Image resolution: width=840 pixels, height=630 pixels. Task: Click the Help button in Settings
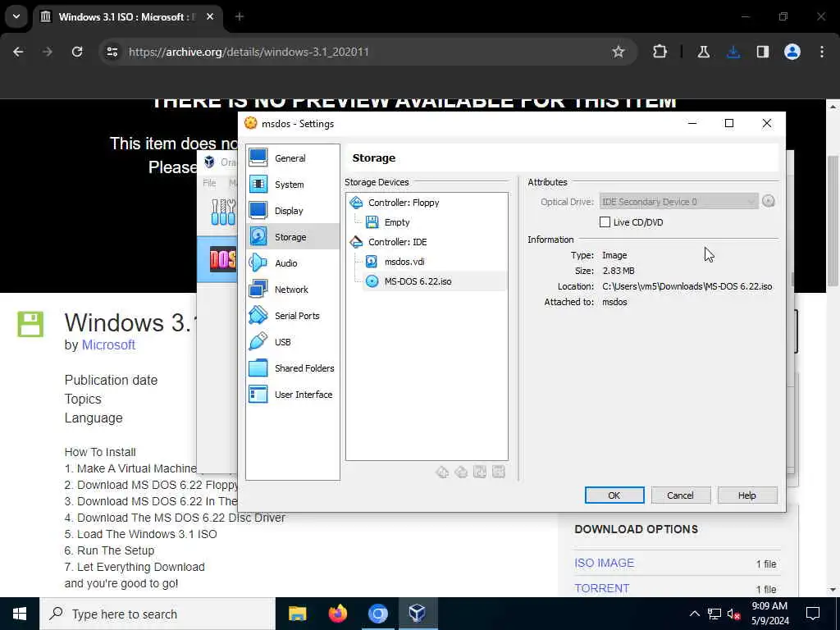(x=746, y=495)
